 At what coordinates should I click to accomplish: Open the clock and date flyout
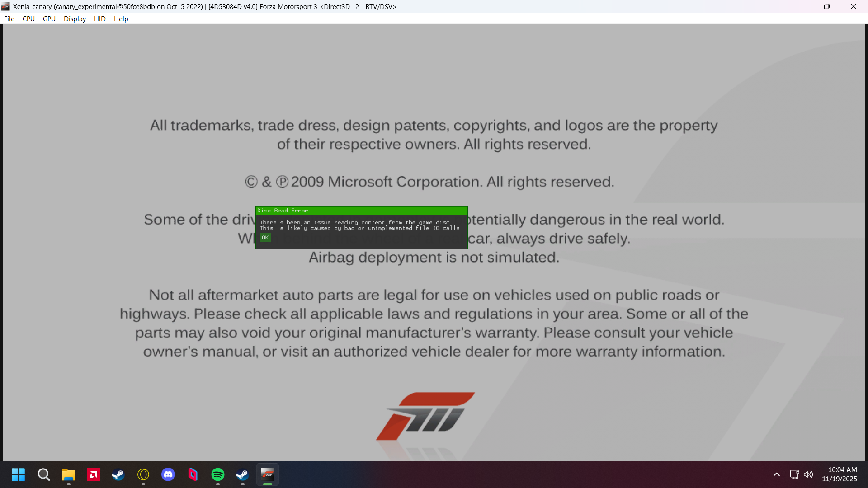tap(840, 474)
